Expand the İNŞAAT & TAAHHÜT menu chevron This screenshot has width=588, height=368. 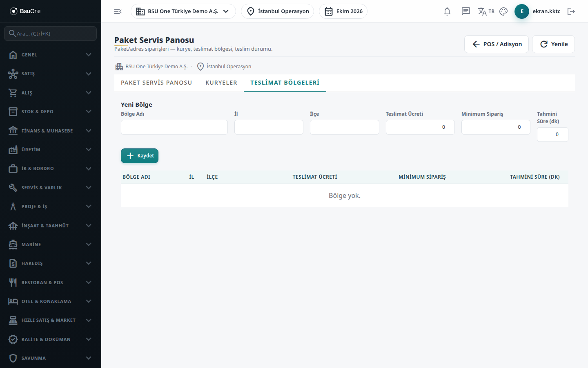[x=89, y=226]
